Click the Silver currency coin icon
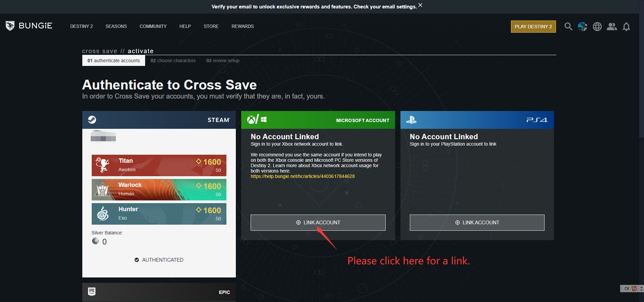 click(x=96, y=241)
